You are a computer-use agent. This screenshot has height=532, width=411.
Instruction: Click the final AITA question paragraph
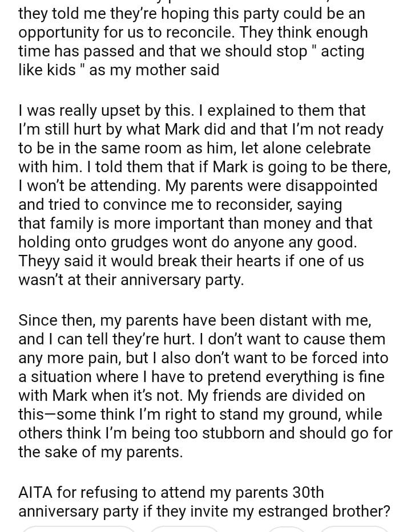pos(204,501)
